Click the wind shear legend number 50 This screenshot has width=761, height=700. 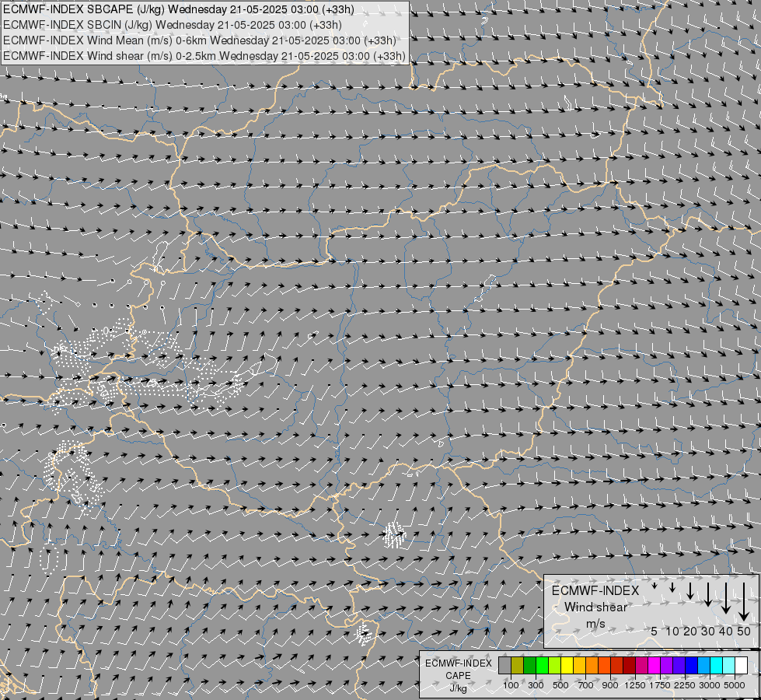tap(744, 632)
